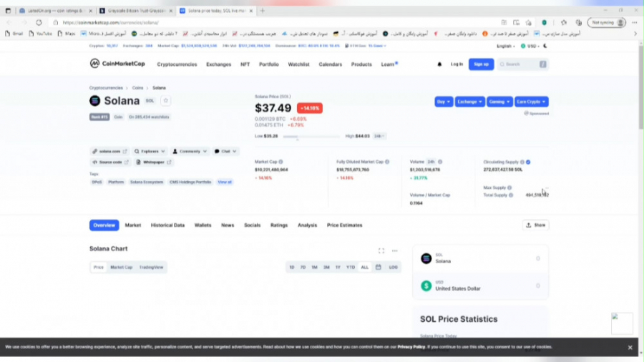Open the Watchlist nav item

coord(298,64)
